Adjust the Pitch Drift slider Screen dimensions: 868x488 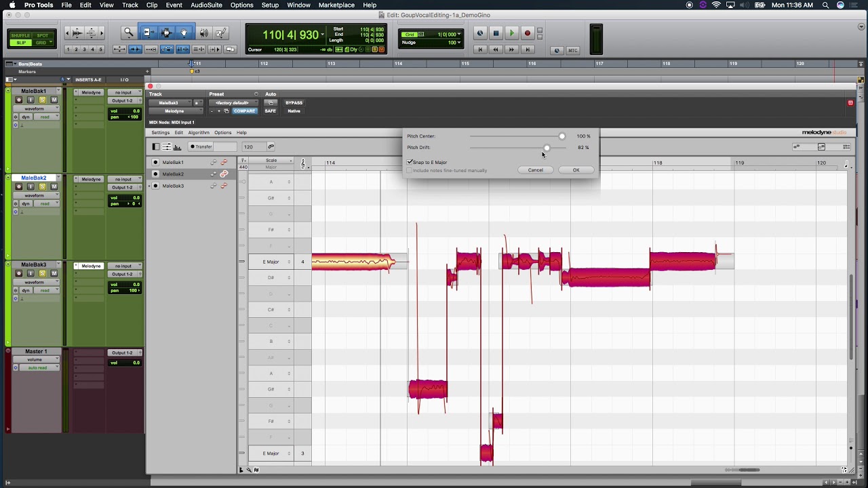[x=547, y=148]
